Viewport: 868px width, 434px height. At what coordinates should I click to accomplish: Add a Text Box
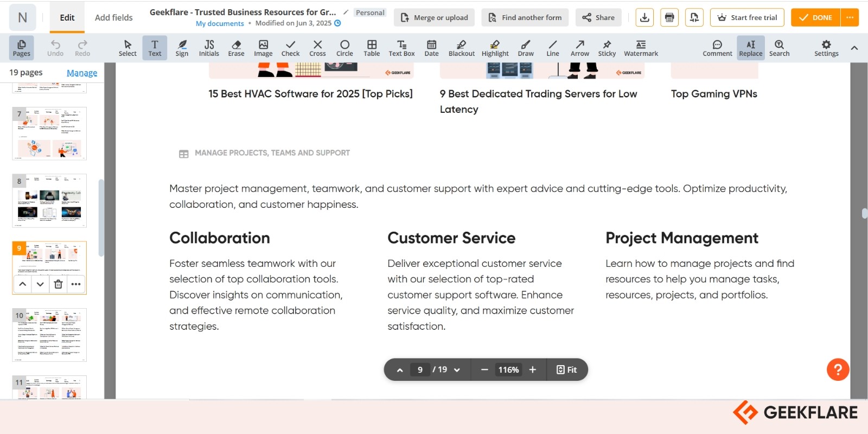(401, 48)
